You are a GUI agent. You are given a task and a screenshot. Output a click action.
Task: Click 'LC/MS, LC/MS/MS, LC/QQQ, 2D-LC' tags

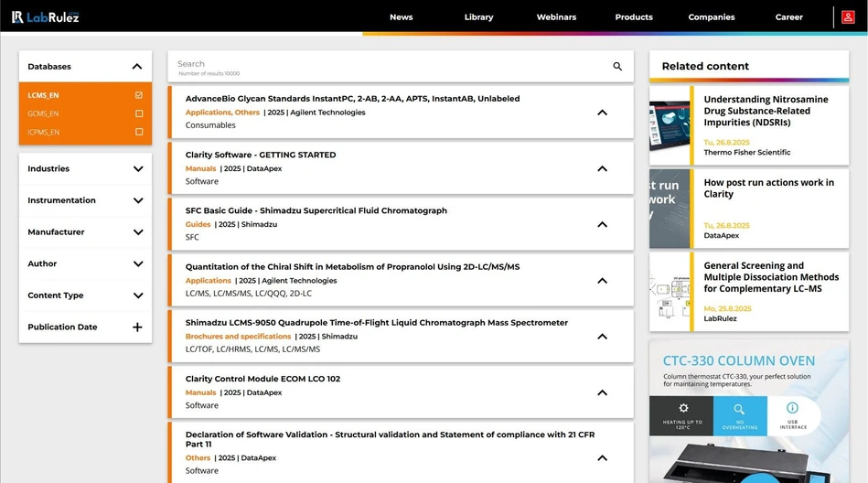click(x=249, y=294)
